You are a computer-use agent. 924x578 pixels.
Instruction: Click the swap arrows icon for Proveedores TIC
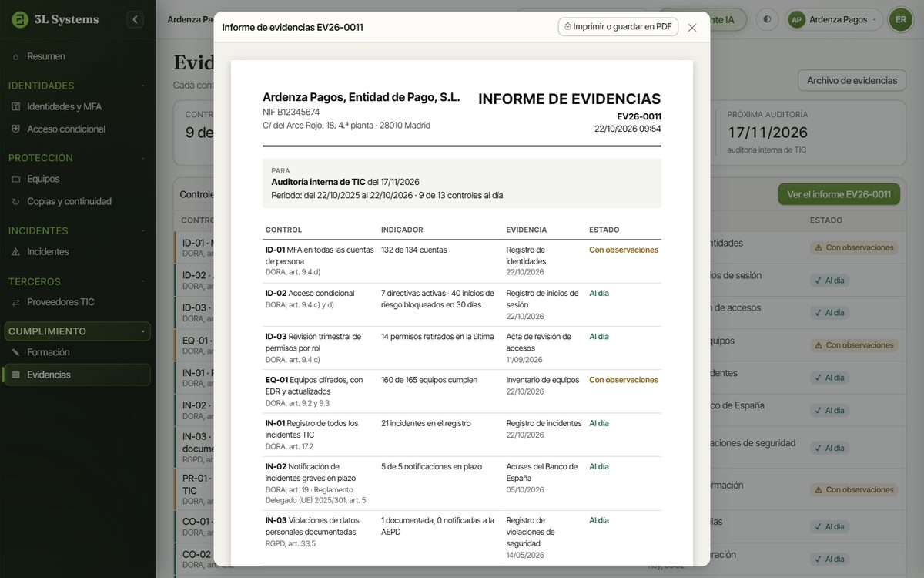point(15,302)
